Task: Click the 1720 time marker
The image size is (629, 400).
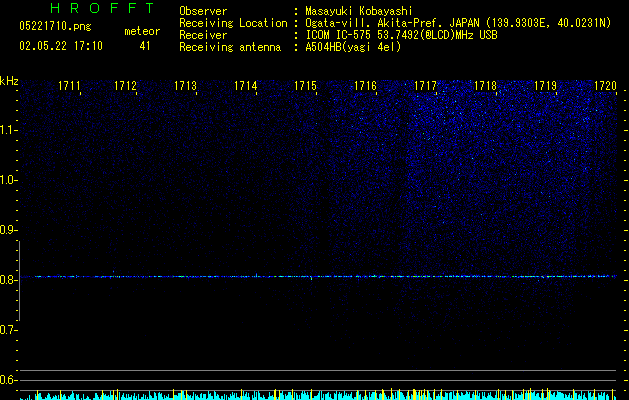Action: click(x=605, y=86)
